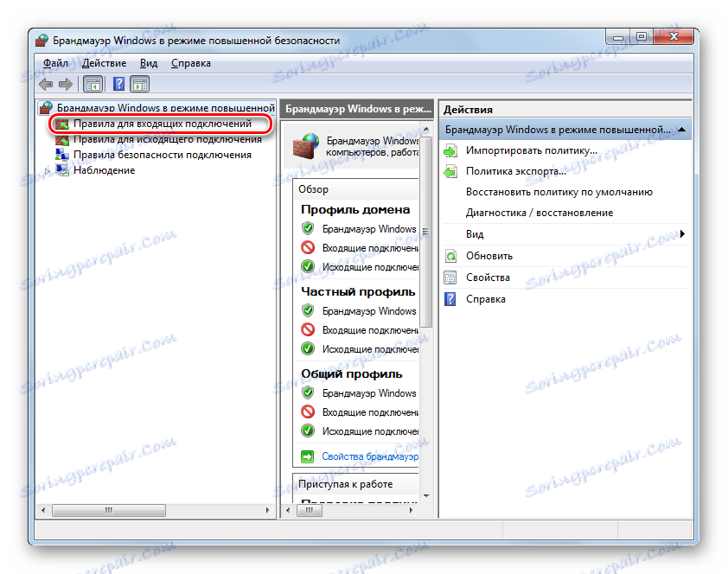This screenshot has width=728, height=574.
Task: Click tree pane scroll left arrow
Action: pos(43,510)
